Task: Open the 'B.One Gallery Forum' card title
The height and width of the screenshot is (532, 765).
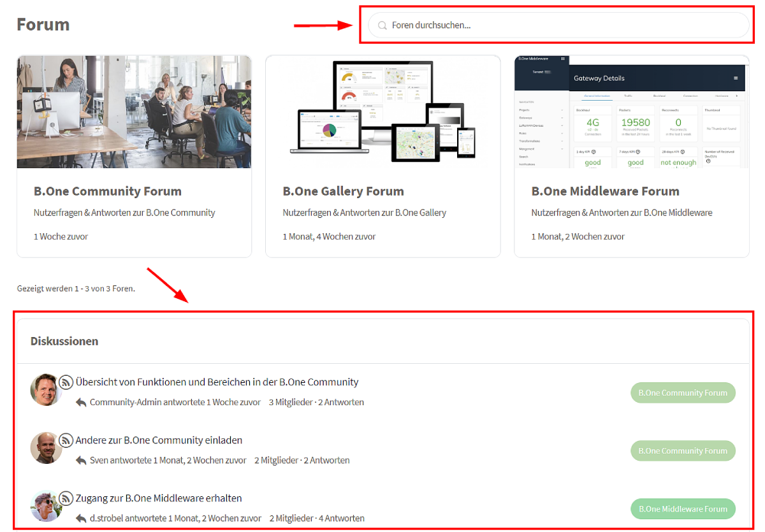Action: pos(343,191)
